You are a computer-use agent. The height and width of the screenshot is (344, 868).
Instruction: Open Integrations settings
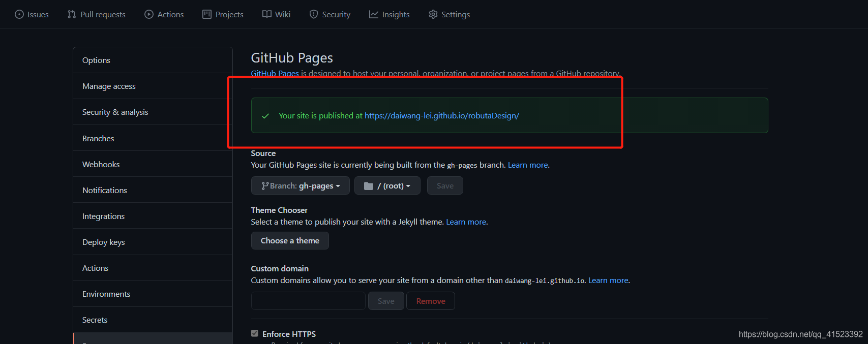point(153,216)
